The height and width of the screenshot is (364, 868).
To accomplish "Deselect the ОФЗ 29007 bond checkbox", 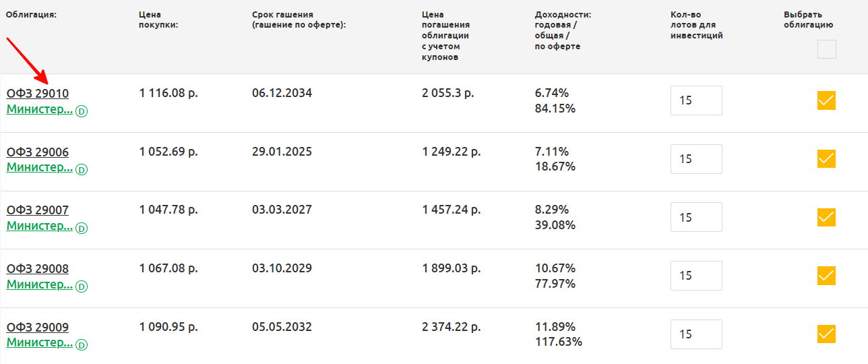I will (x=826, y=218).
